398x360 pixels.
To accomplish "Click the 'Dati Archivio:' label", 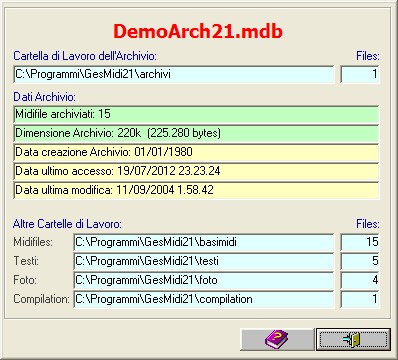I will click(x=45, y=97).
